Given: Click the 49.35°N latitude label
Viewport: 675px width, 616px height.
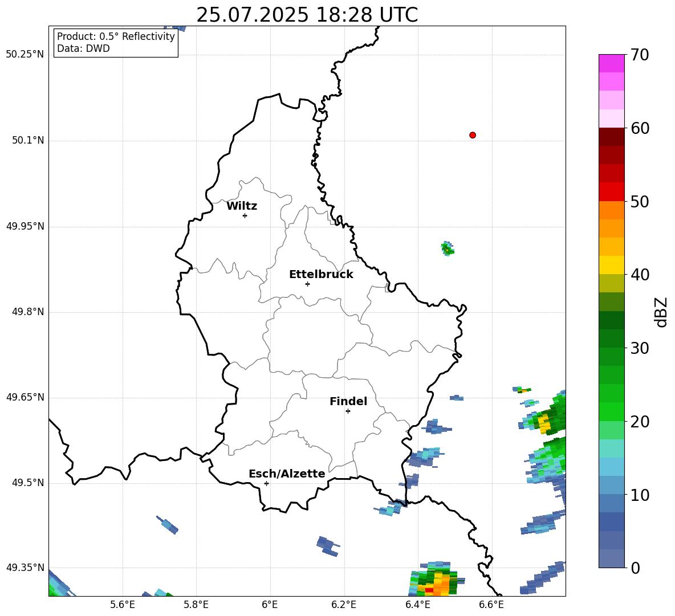Looking at the screenshot, I should tap(25, 568).
